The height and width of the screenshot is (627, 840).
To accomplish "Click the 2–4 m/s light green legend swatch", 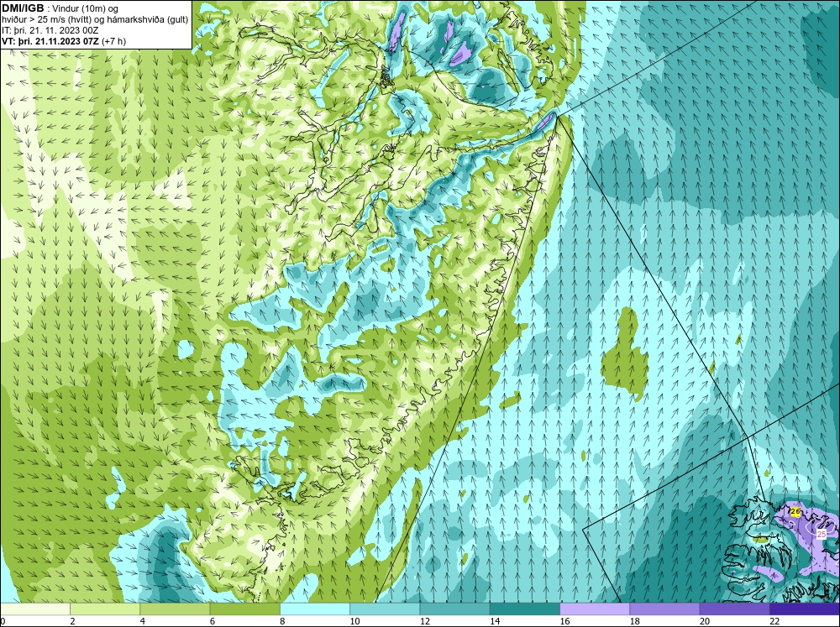I will pyautogui.click(x=105, y=609).
